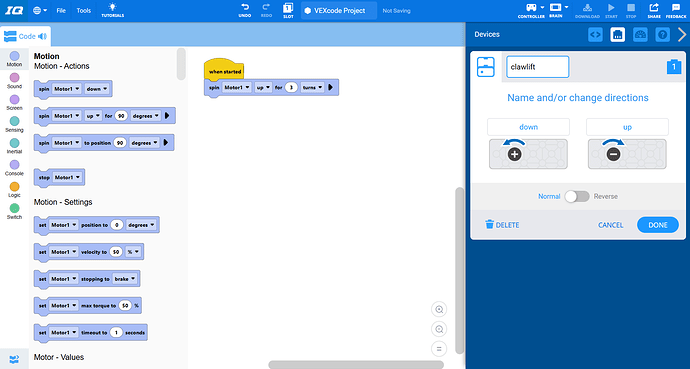690x369 pixels.
Task: Click the clawlift name input field
Action: pyautogui.click(x=537, y=67)
